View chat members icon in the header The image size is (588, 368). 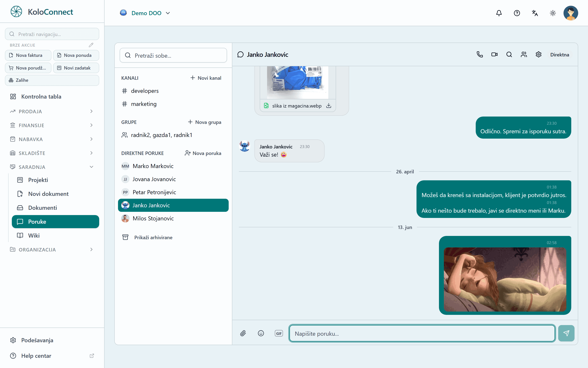click(x=524, y=55)
